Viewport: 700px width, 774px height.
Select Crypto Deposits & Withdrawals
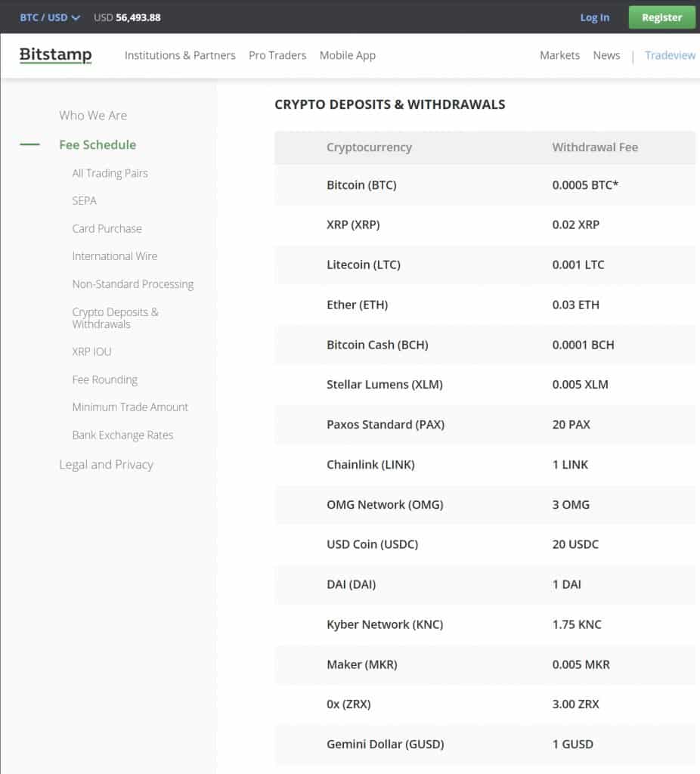[x=117, y=317]
